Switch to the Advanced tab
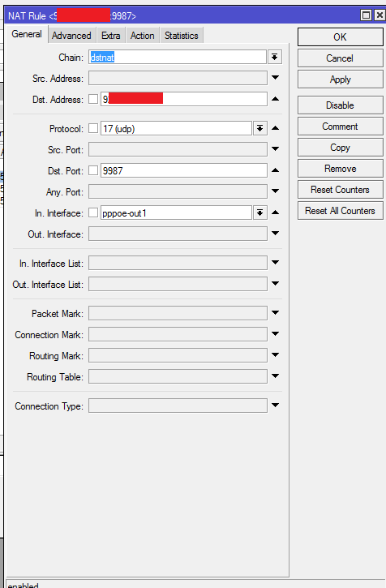Screen dimensions: 386x588 (x=71, y=36)
